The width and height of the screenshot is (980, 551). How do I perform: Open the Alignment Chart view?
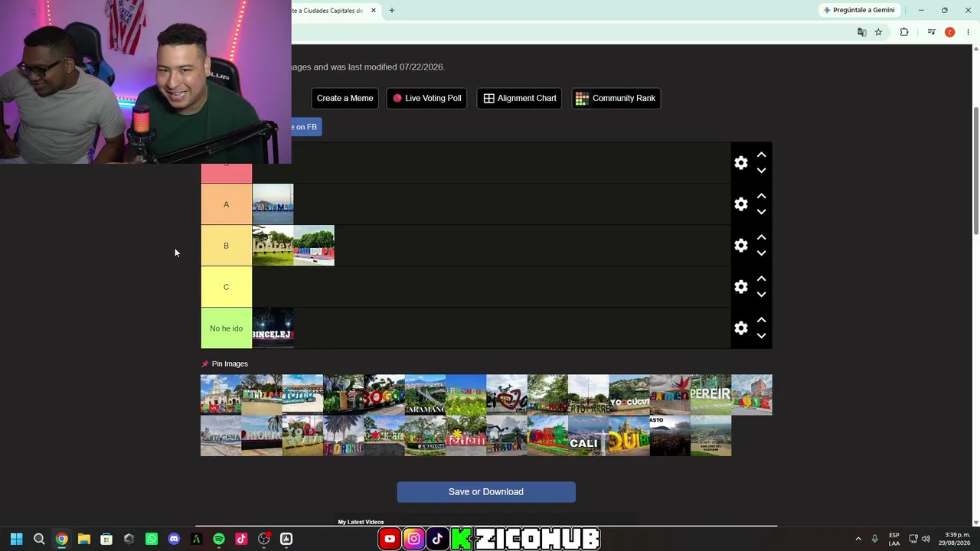(520, 98)
